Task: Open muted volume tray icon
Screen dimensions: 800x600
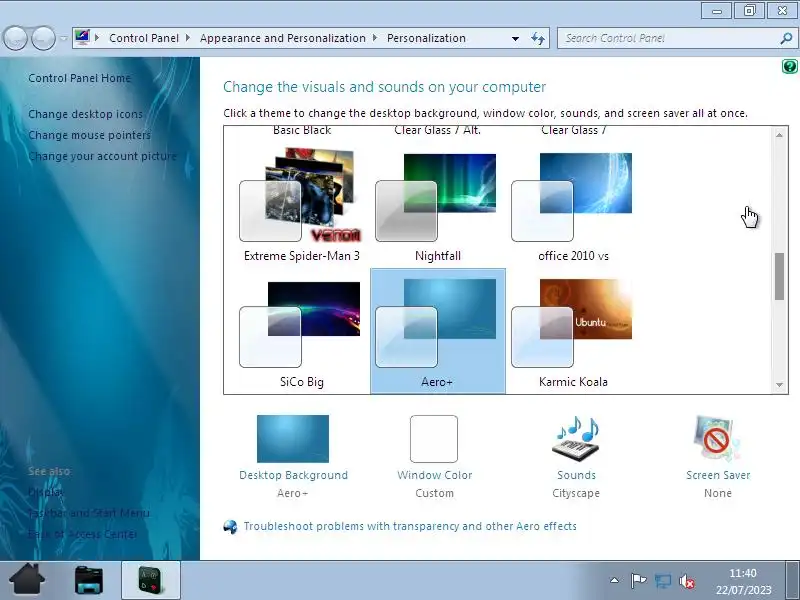Action: click(x=687, y=581)
